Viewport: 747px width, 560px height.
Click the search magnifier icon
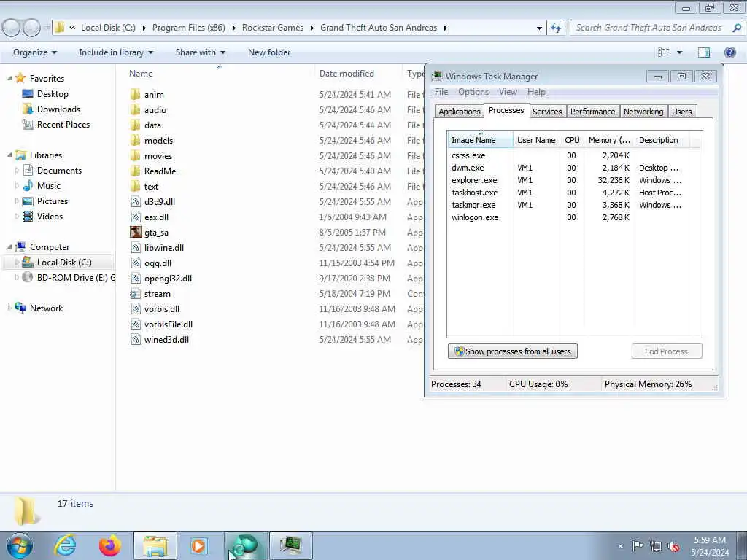[736, 28]
